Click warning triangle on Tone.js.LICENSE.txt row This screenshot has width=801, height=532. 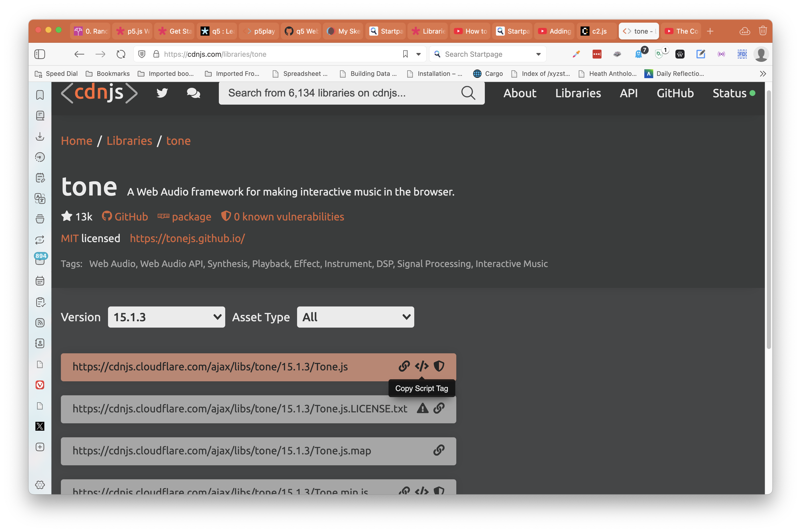(422, 408)
